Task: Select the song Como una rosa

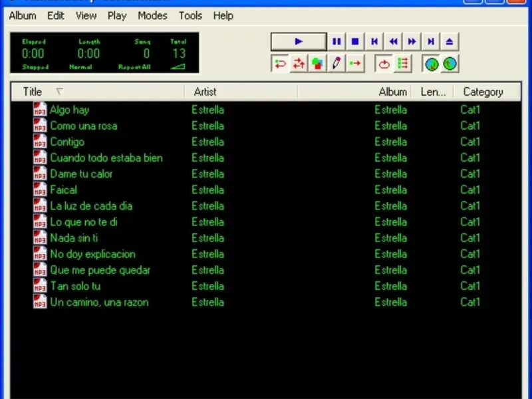Action: 84,126
